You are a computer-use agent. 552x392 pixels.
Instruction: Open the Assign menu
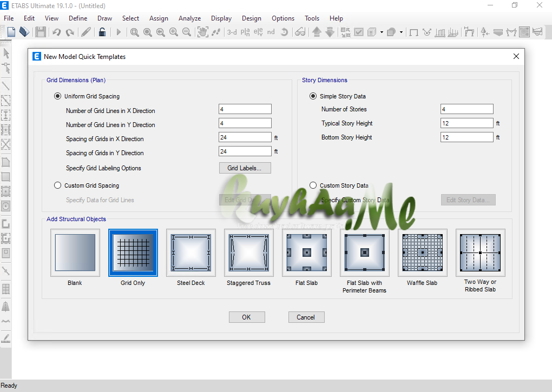[159, 18]
